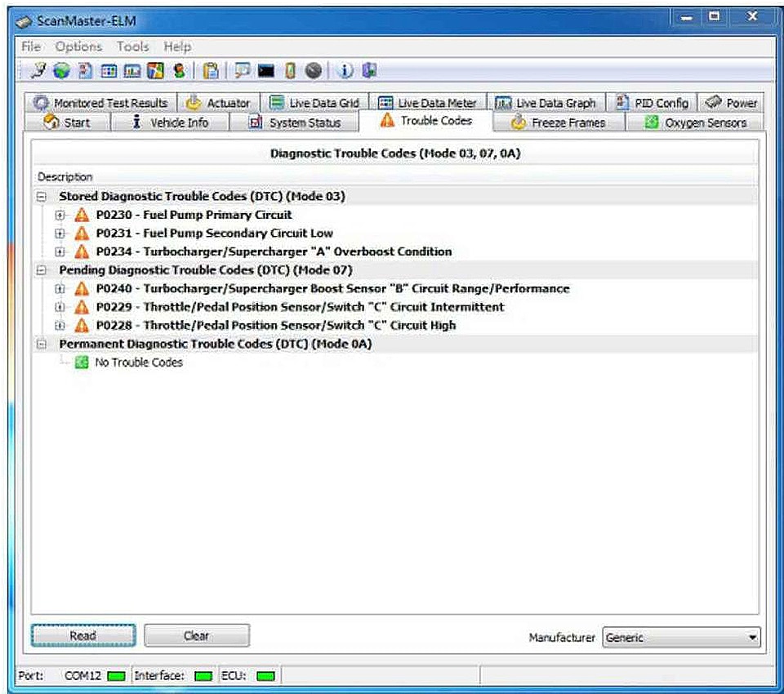Select the 'No Trouble Codes' row

coord(139,363)
